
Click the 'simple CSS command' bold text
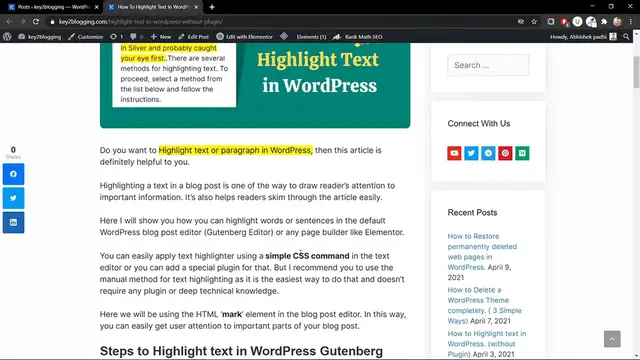(x=307, y=256)
